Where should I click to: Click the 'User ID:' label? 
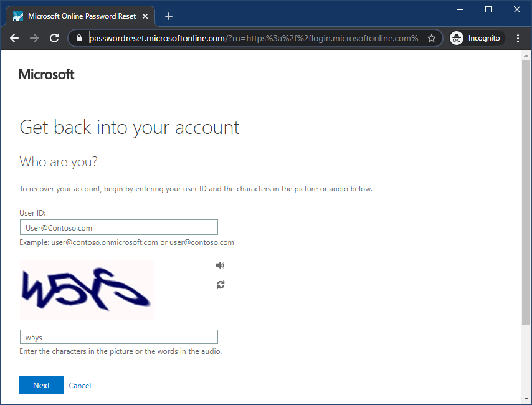32,213
